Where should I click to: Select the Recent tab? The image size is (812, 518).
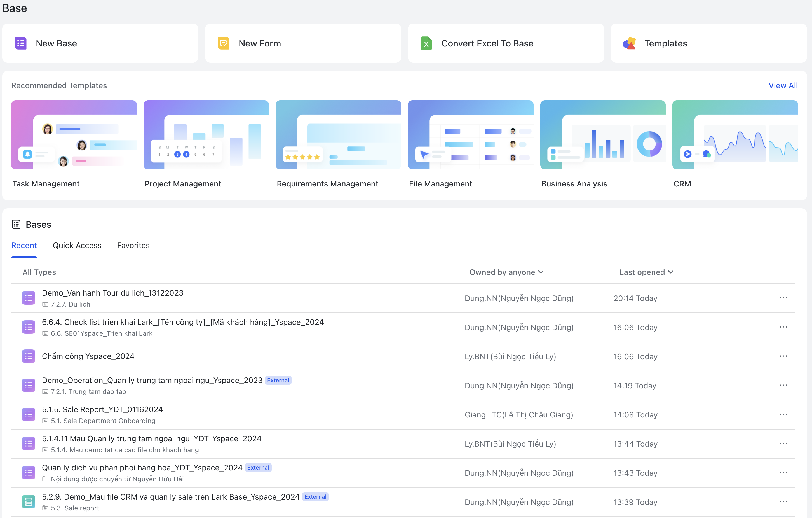24,245
